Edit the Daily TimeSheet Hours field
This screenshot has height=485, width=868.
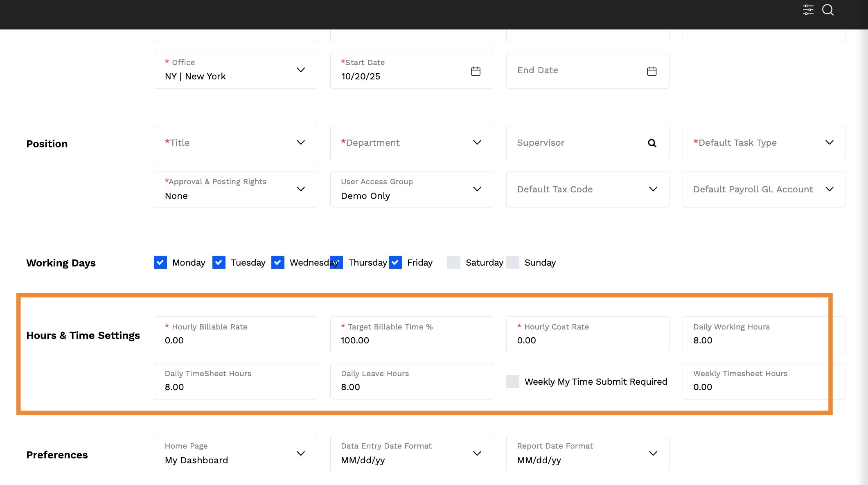click(x=235, y=381)
